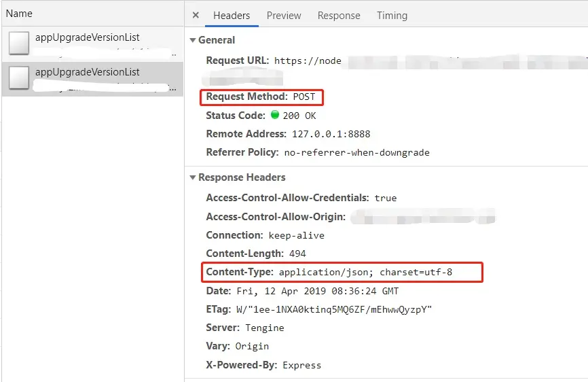The width and height of the screenshot is (588, 382).
Task: Open the Response tab
Action: (339, 16)
